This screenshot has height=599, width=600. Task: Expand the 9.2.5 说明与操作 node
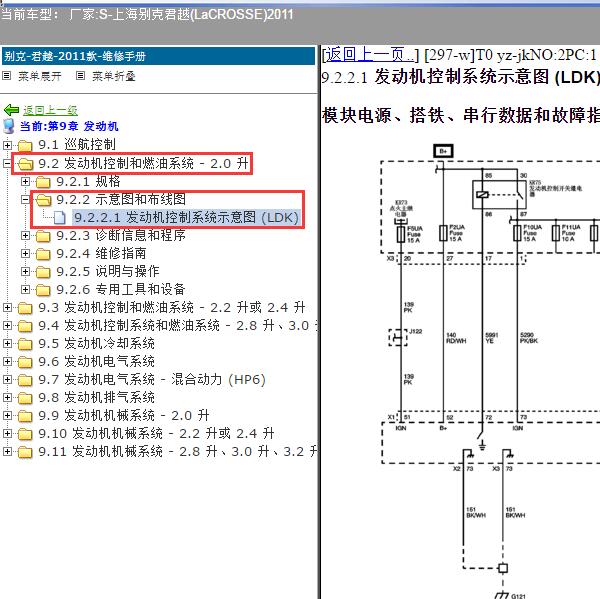(25, 271)
